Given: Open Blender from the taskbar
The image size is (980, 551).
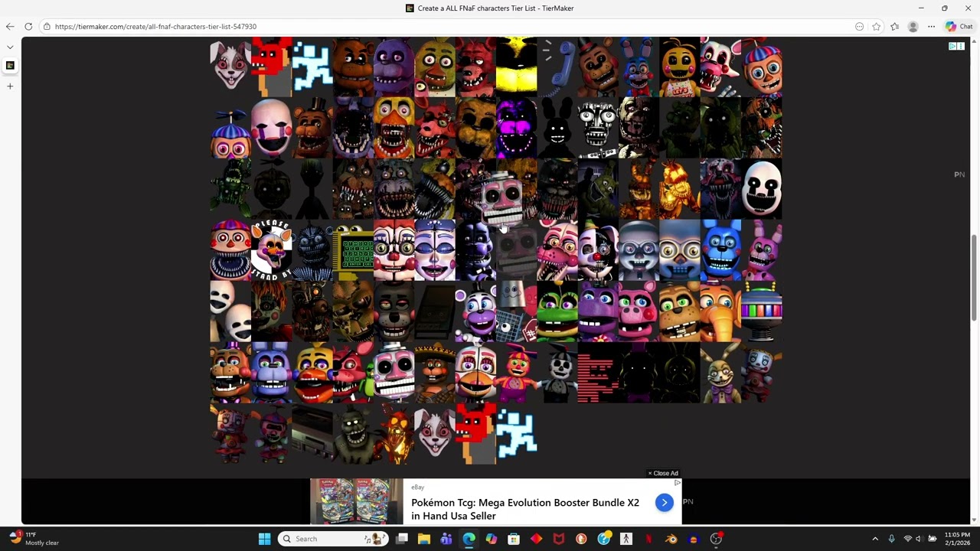Looking at the screenshot, I should tap(671, 539).
